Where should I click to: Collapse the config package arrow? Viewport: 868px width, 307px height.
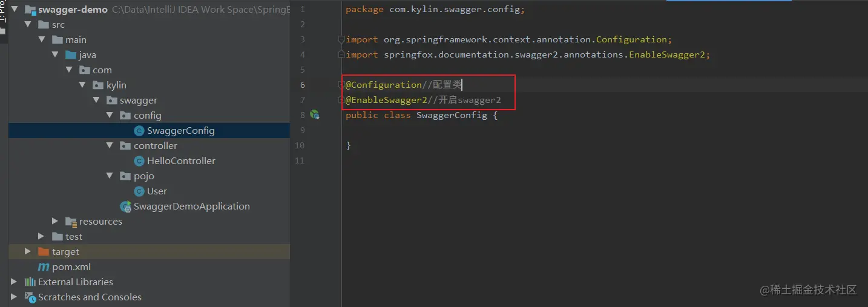click(x=110, y=116)
